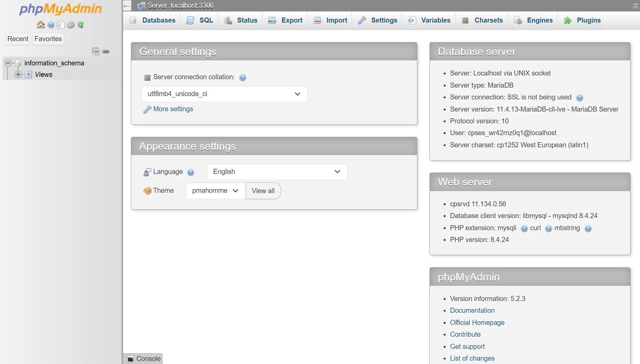Click the 'cpsrvd 11.134.0.56' text
This screenshot has height=364, width=640.
[x=478, y=204]
